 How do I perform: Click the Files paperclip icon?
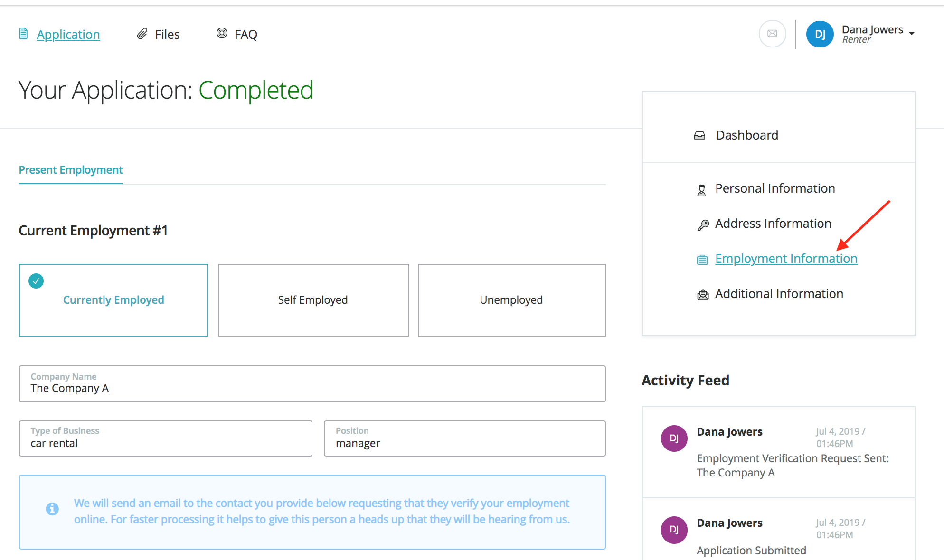click(x=142, y=34)
